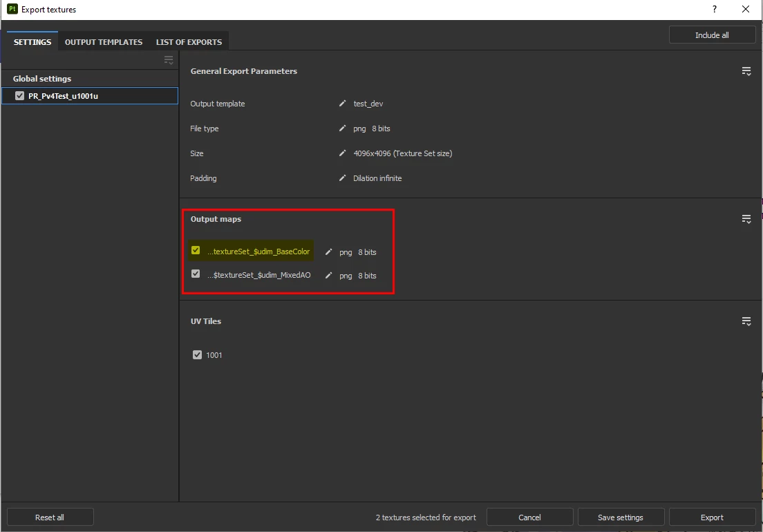Click the Include all button
The width and height of the screenshot is (763, 532).
(x=712, y=35)
